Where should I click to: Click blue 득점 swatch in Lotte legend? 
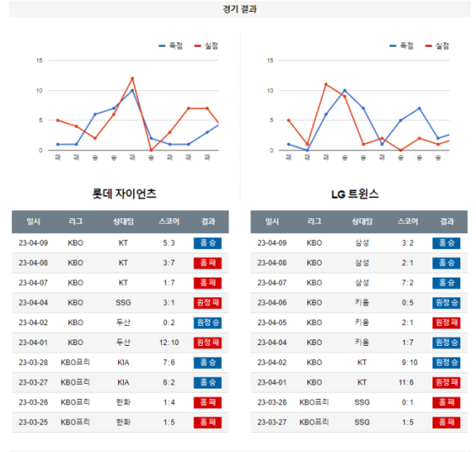click(162, 46)
